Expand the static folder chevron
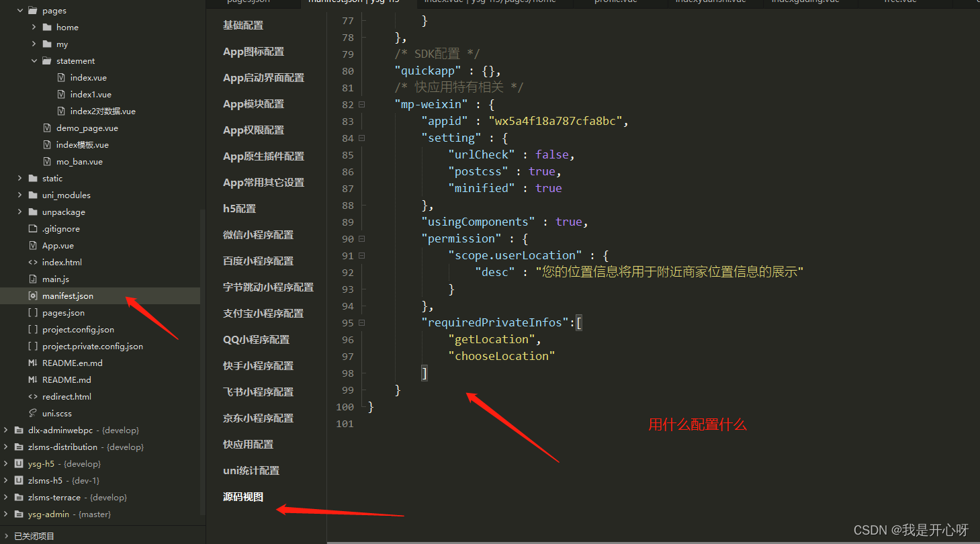Screen dimensions: 980x544 pyautogui.click(x=20, y=179)
